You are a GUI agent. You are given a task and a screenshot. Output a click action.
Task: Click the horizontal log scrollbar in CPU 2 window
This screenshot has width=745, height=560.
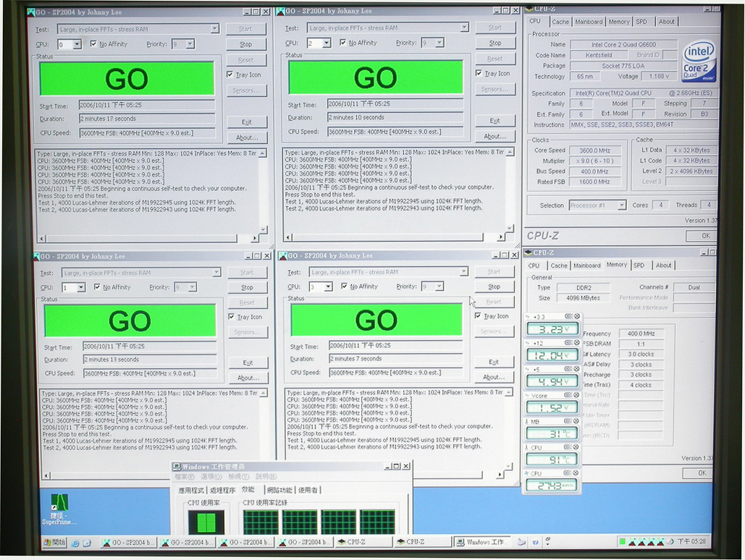[395, 237]
